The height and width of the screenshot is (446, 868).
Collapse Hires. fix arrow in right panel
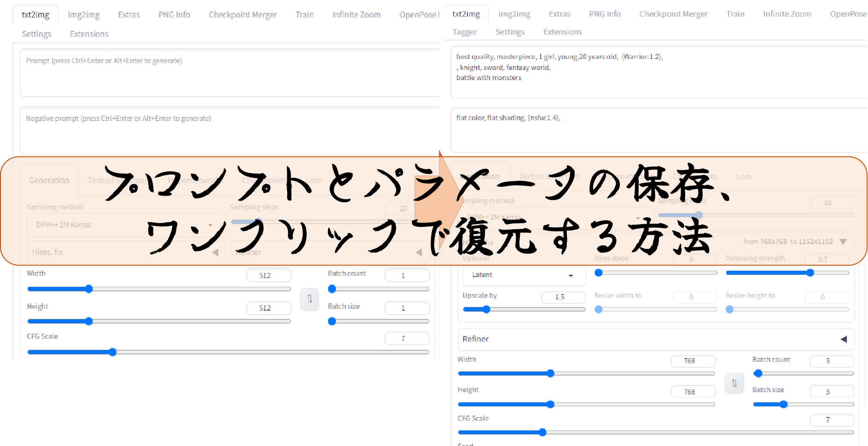[843, 242]
